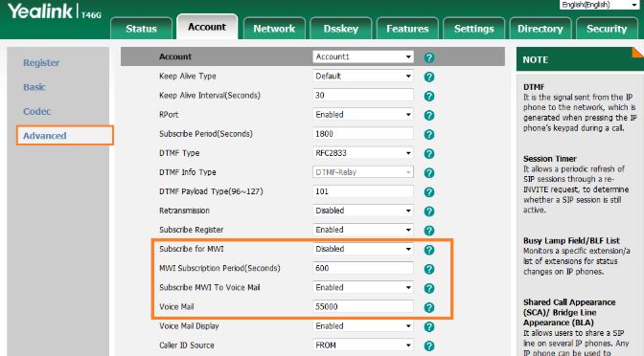Click help icon for RPort
The image size is (644, 356).
[x=428, y=115]
